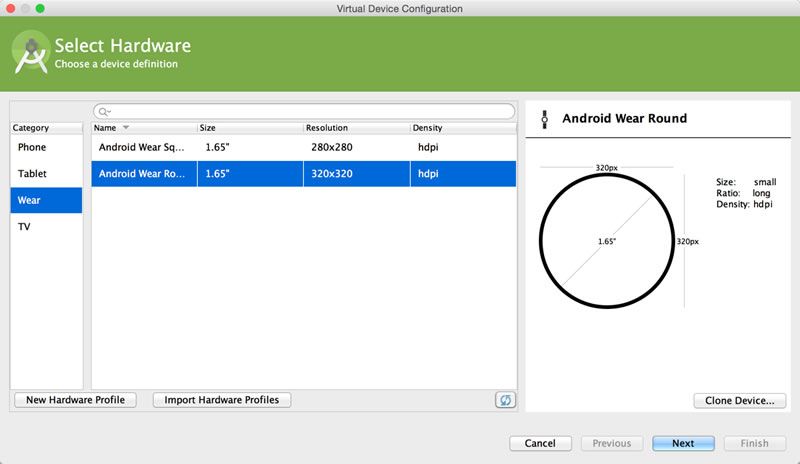Select the Tablet category
The width and height of the screenshot is (800, 464).
coord(46,174)
